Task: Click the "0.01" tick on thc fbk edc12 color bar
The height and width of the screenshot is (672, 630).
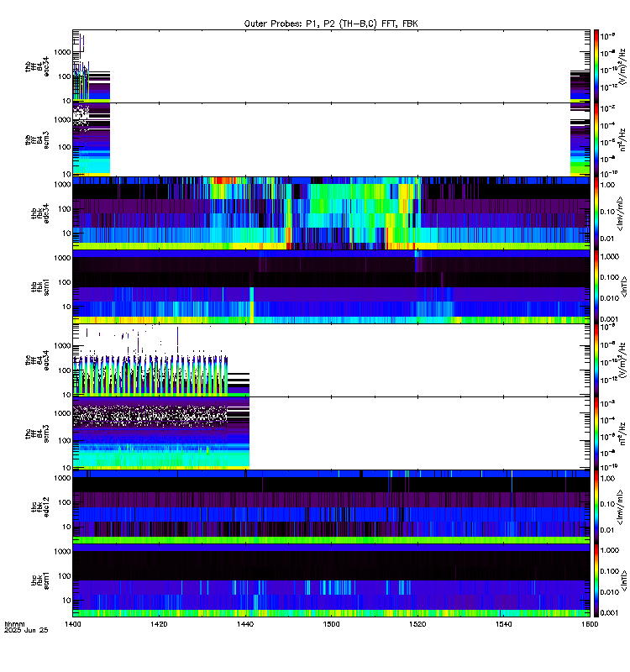Action: (x=607, y=530)
